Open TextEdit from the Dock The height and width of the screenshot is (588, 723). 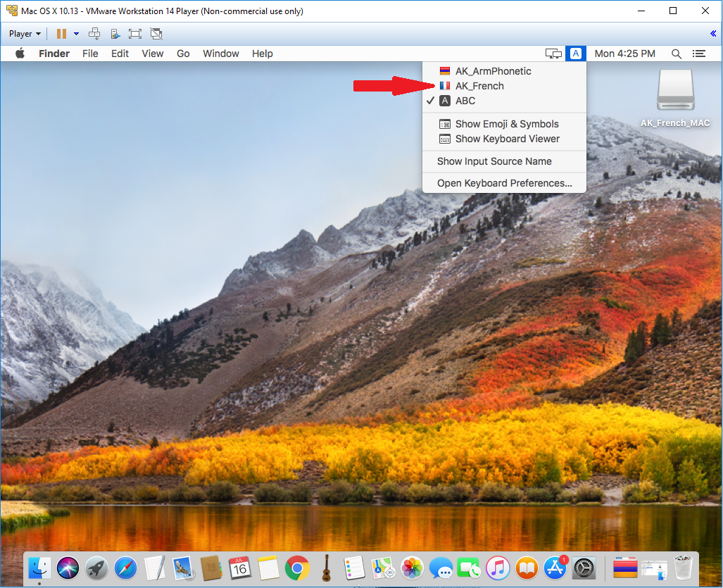click(x=154, y=568)
